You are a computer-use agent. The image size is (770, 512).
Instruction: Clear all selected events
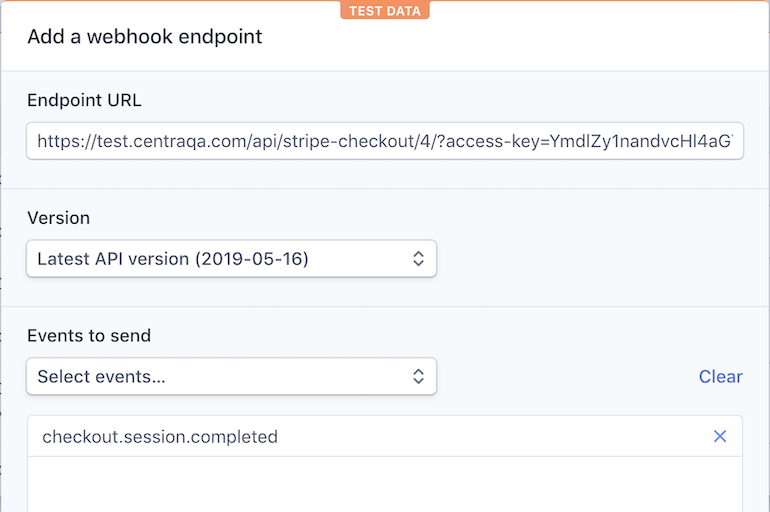click(720, 377)
